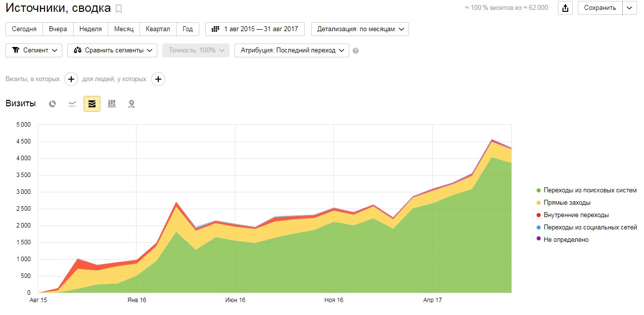
Task: Choose the Год period
Action: pyautogui.click(x=187, y=29)
